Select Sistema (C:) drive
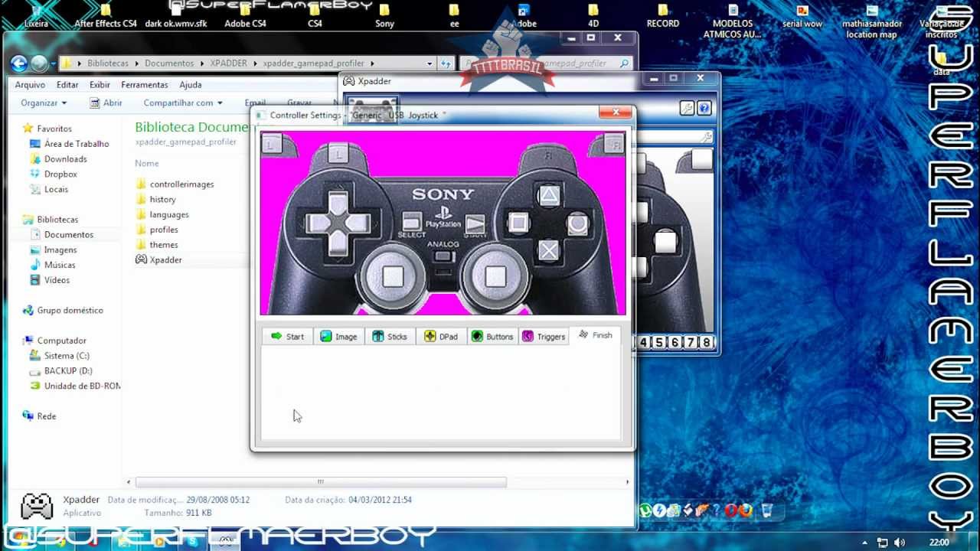Screen dimensions: 980x551 [x=67, y=356]
